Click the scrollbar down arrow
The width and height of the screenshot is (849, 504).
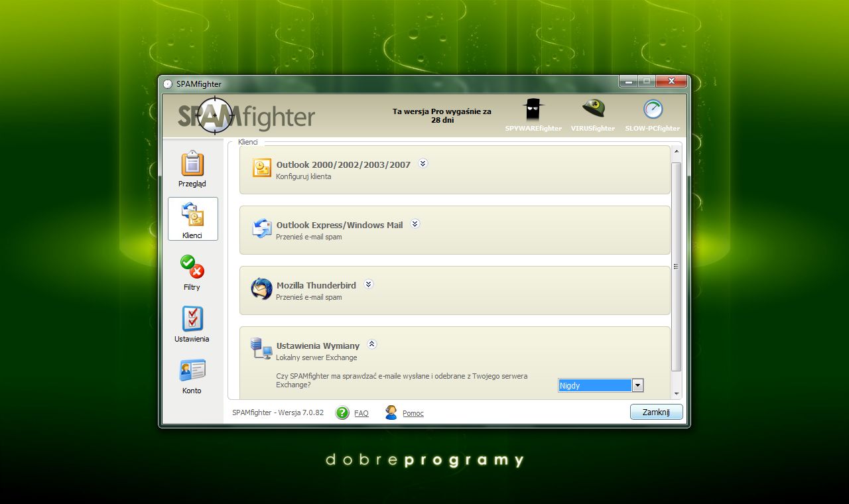(677, 393)
